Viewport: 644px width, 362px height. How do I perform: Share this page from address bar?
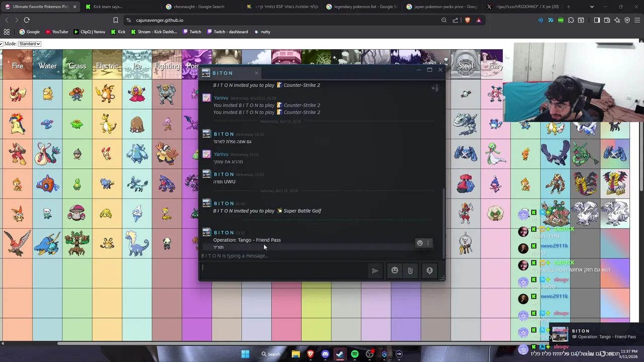coord(455,20)
